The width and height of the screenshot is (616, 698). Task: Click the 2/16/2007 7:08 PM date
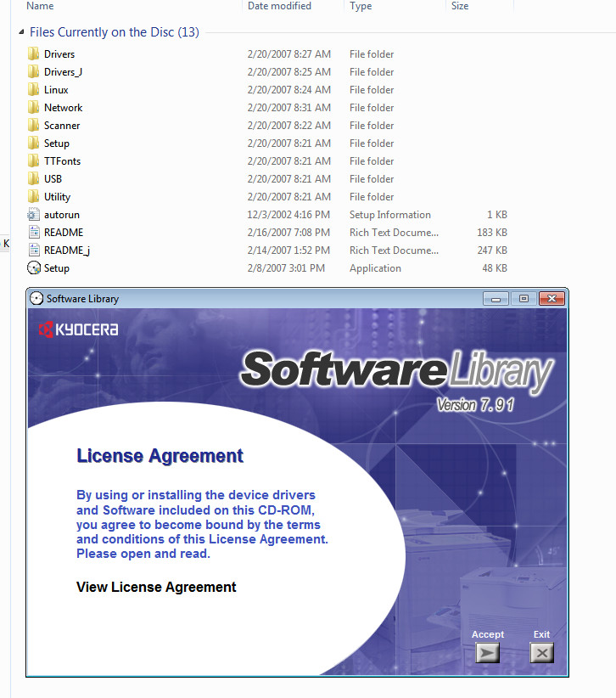[288, 233]
